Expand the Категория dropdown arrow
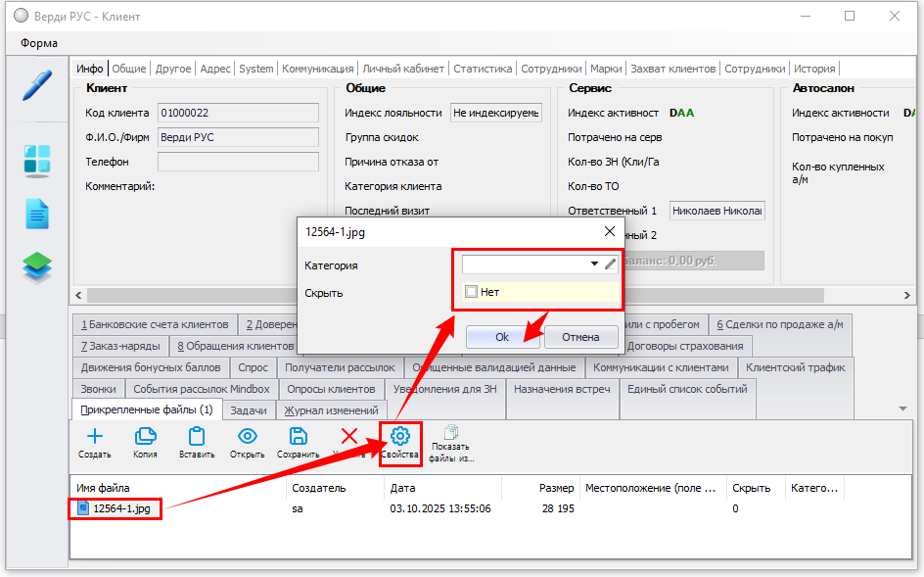The image size is (924, 577). pyautogui.click(x=593, y=264)
